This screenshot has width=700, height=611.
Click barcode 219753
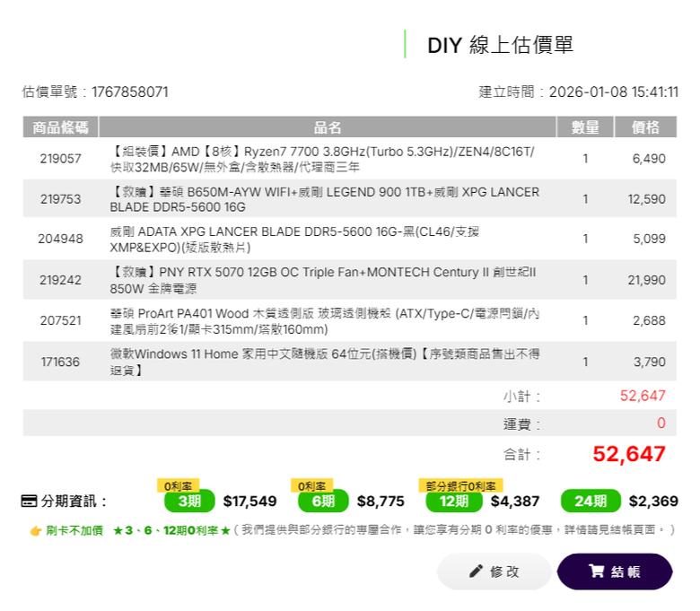point(61,199)
